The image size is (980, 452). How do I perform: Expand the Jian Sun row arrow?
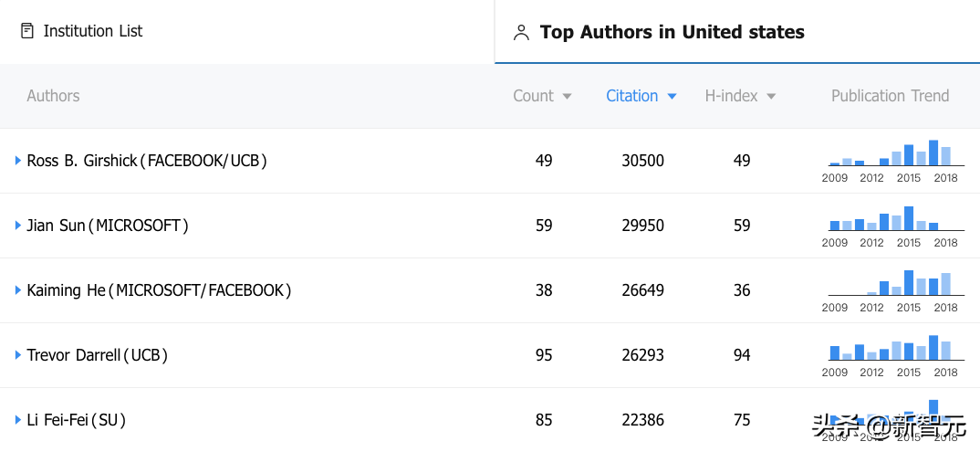pyautogui.click(x=18, y=226)
